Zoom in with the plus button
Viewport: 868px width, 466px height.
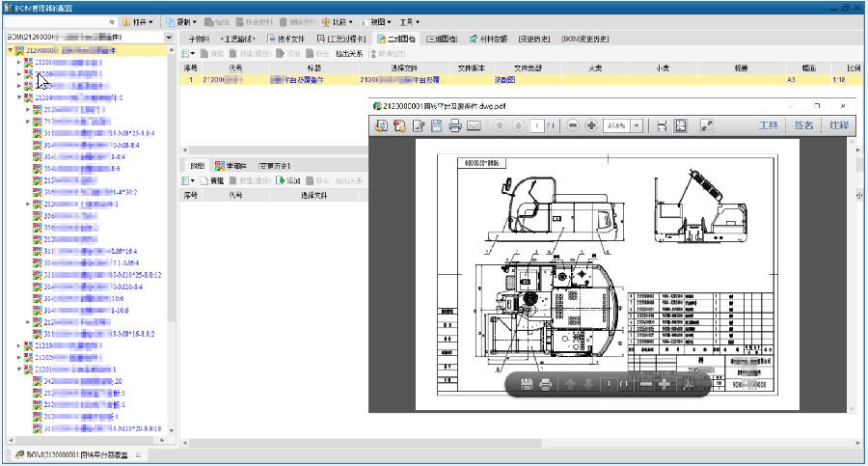[x=591, y=125]
